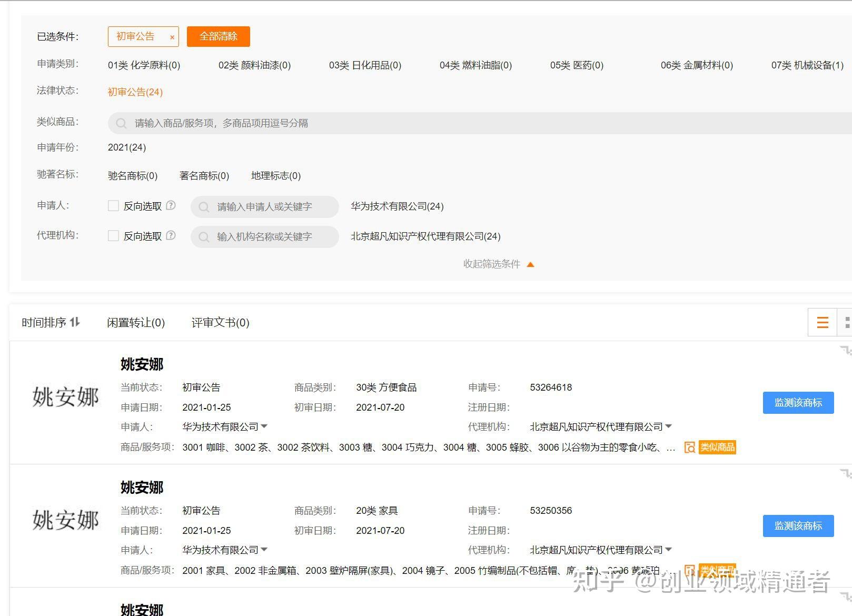Select application year 2021(24)

pyautogui.click(x=127, y=147)
